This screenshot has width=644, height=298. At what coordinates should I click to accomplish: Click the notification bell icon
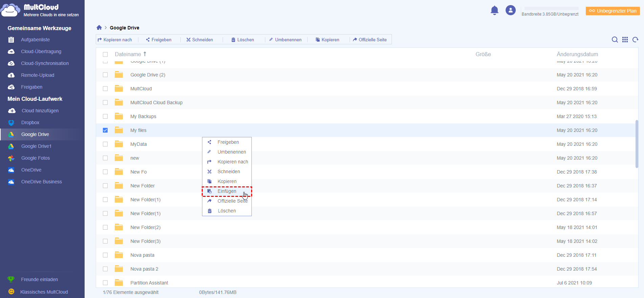point(494,10)
